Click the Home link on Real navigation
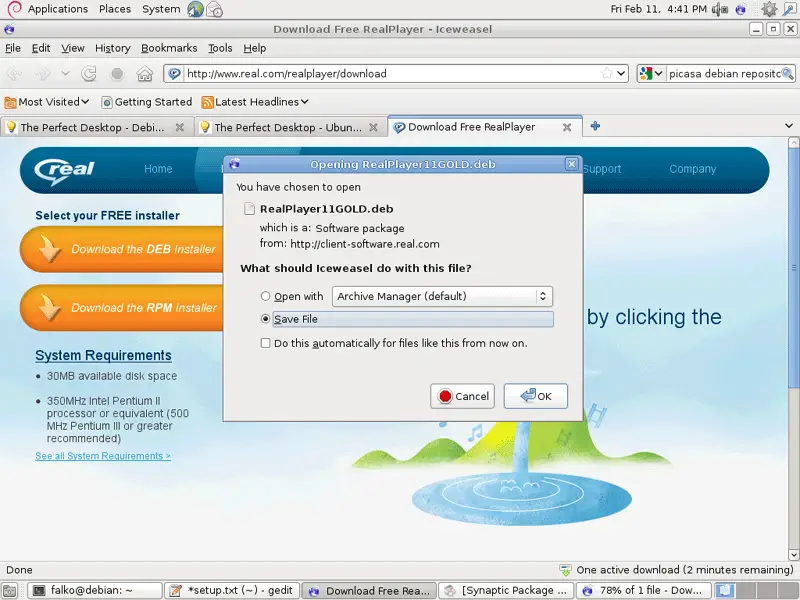Viewport: 800px width, 600px height. [158, 169]
